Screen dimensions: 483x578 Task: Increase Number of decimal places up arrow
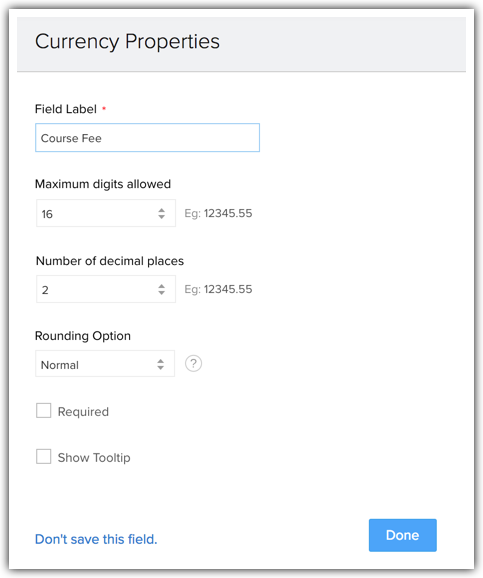[x=161, y=286]
